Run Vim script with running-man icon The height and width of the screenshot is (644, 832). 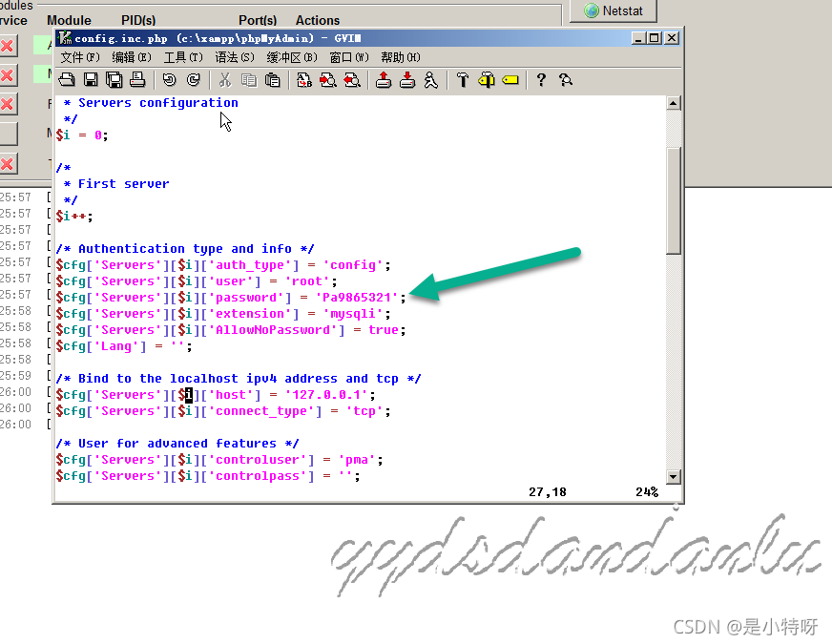point(431,79)
